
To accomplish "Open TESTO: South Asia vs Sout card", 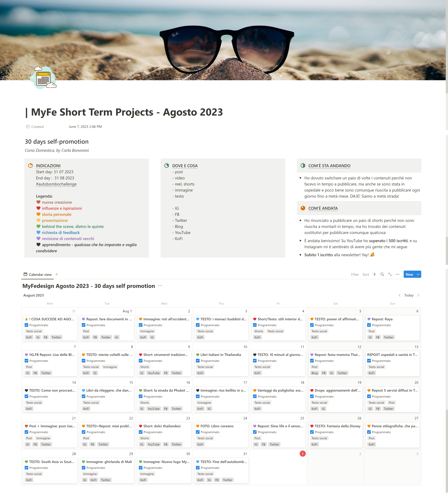I will pos(50,471).
